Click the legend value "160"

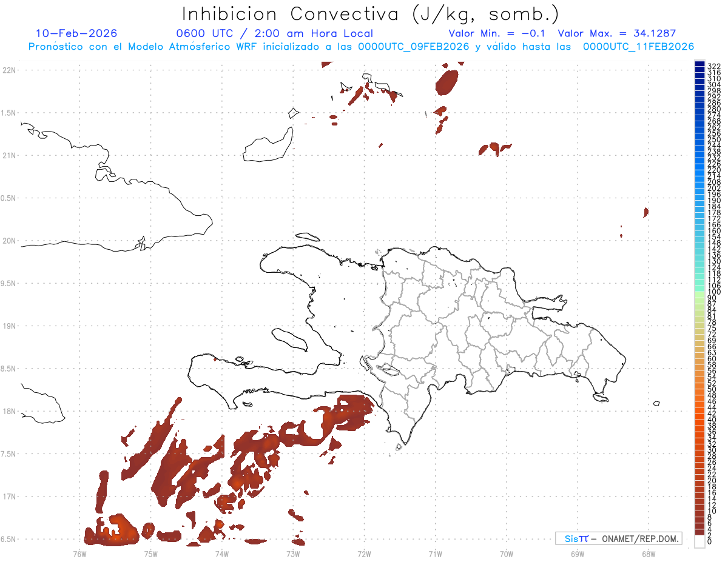pyautogui.click(x=713, y=231)
